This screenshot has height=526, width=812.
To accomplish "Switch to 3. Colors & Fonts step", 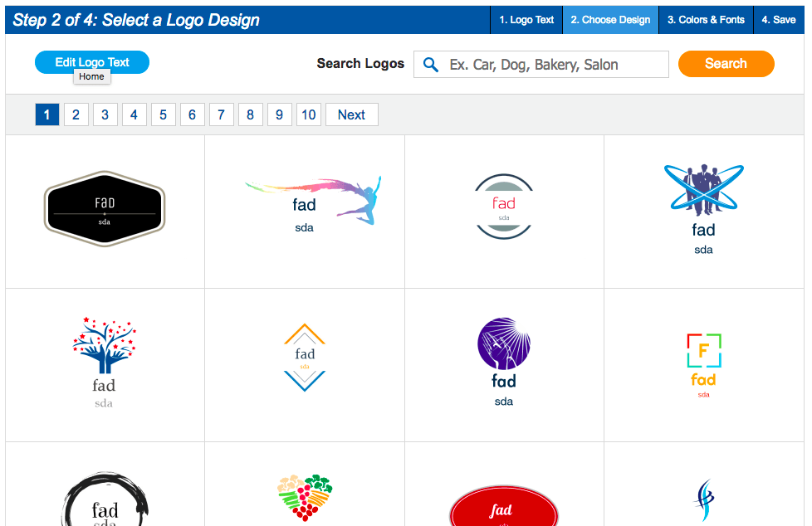I will 706,20.
